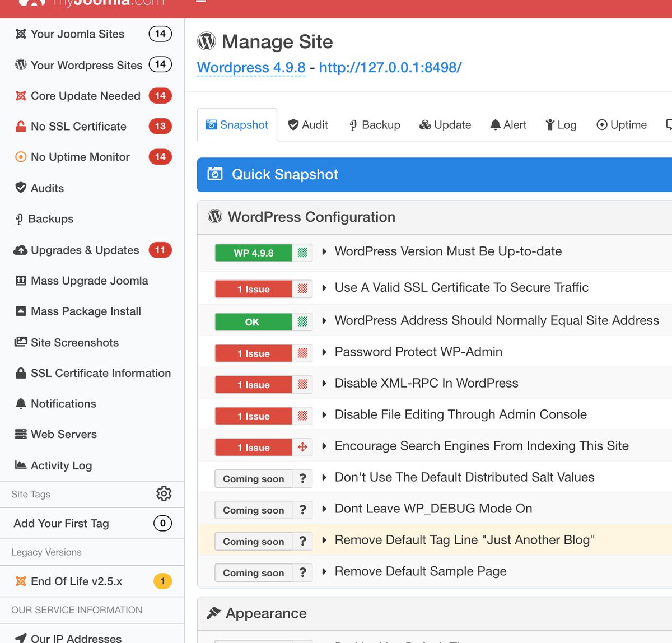672x643 pixels.
Task: Toggle the issue marker for Disable XML-RPC
Action: pyautogui.click(x=302, y=385)
